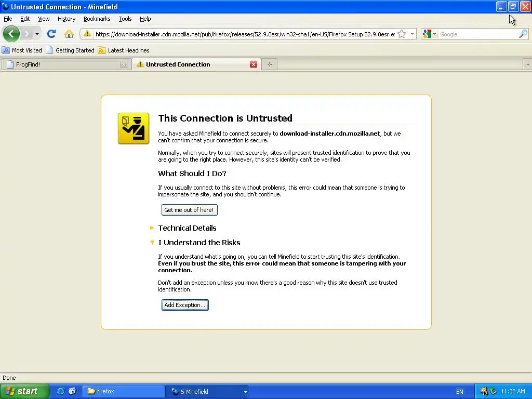Click the magnifying glass search icon

(523, 34)
